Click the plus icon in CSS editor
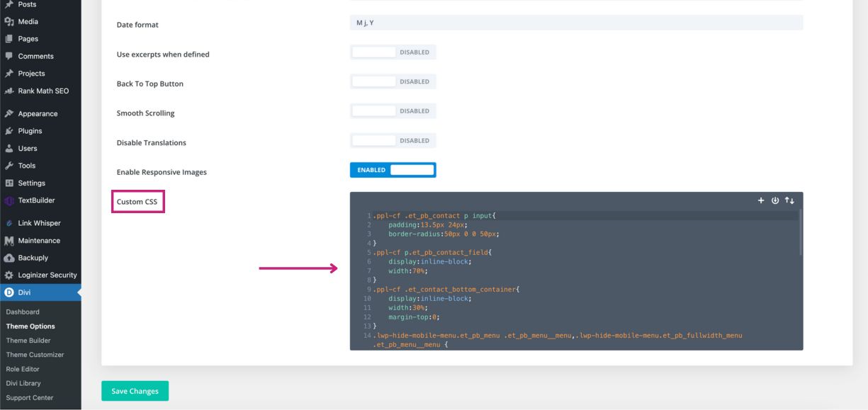The height and width of the screenshot is (410, 868). click(x=761, y=200)
